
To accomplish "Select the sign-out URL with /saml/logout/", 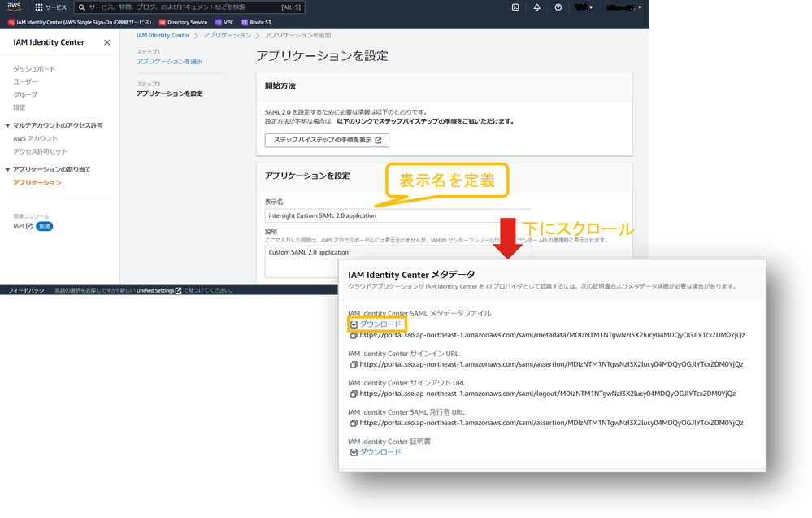I will (547, 394).
